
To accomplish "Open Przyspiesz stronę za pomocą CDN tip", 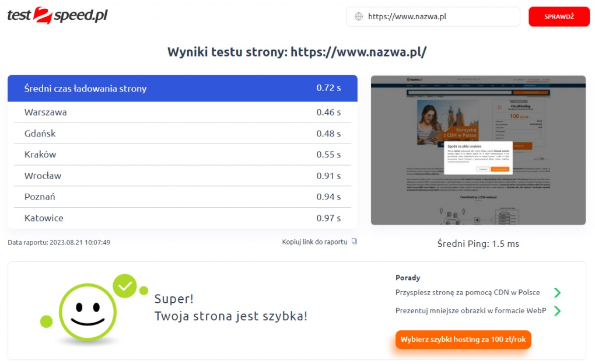I will [x=467, y=292].
